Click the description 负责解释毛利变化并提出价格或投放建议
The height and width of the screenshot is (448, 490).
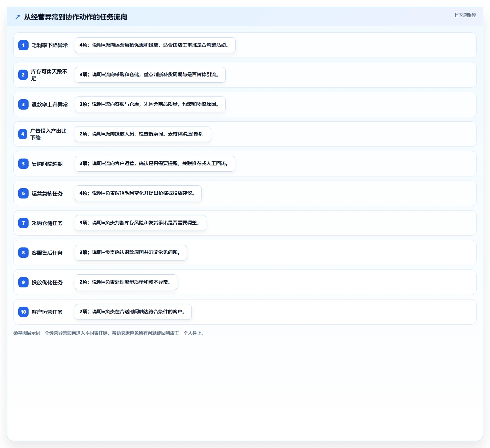[138, 193]
